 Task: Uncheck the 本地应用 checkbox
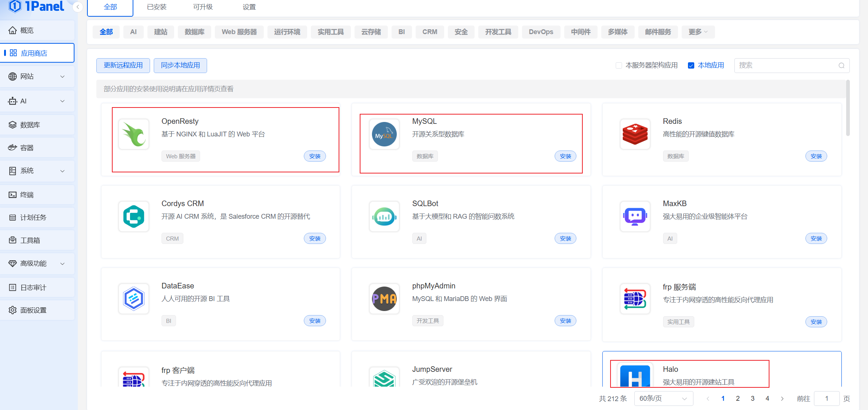[x=691, y=66]
